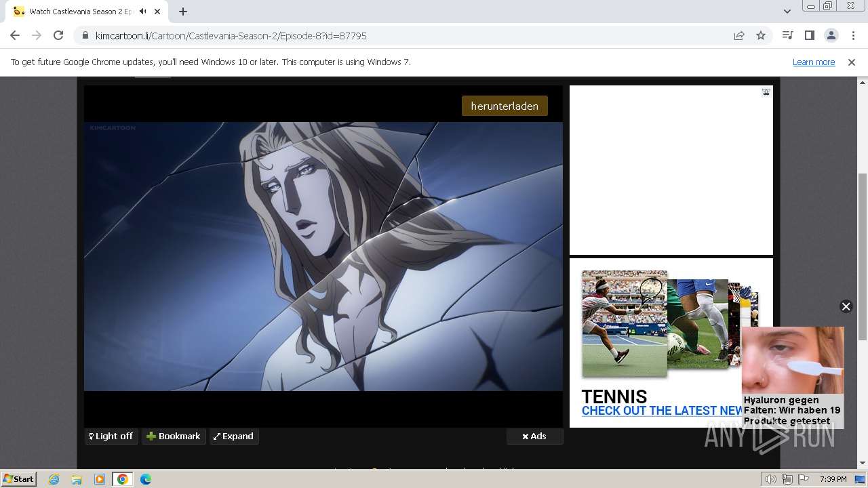Open the soccer players ad image
The height and width of the screenshot is (488, 868).
pyautogui.click(x=698, y=323)
